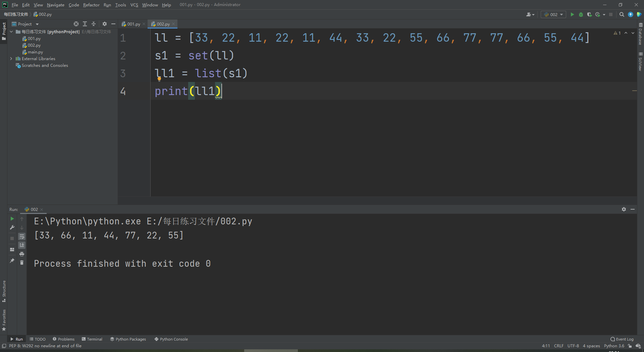Open the 4 spaces indent selector
Image resolution: width=644 pixels, height=352 pixels.
point(591,346)
